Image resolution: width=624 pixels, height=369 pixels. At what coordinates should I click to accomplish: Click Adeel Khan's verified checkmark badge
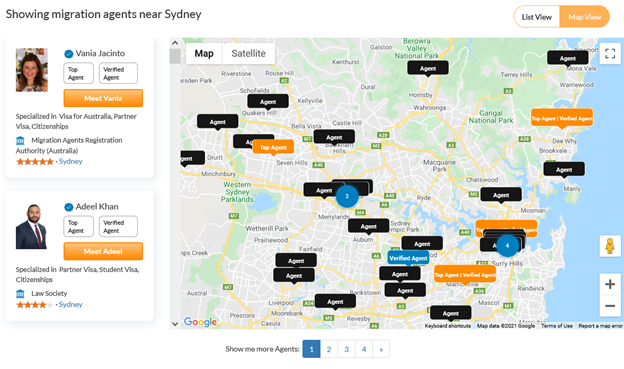point(68,207)
